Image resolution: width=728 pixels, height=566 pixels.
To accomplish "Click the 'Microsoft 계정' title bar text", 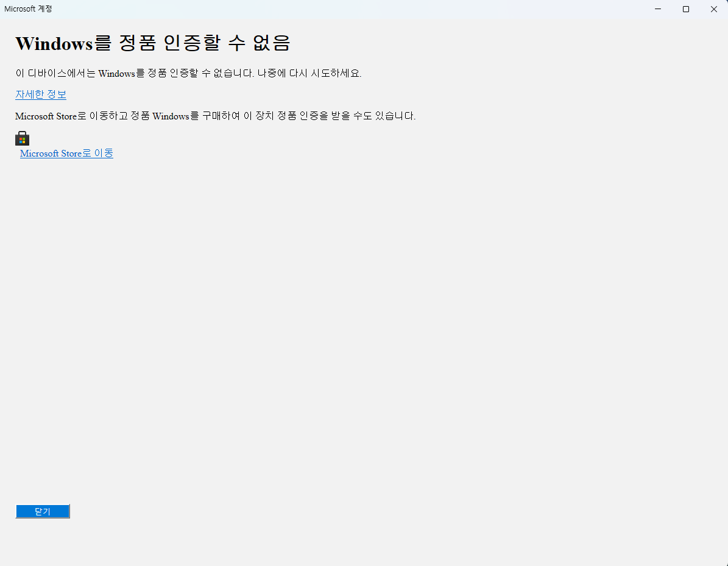I will (28, 9).
